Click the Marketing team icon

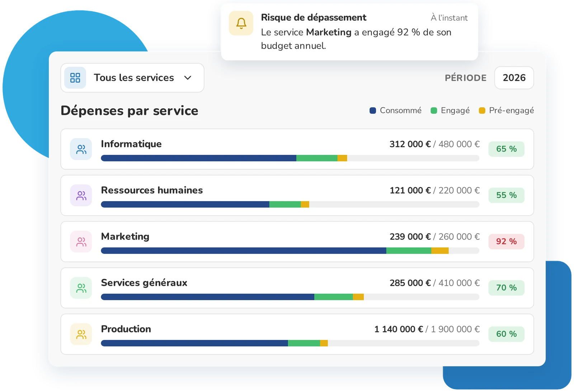tap(81, 241)
